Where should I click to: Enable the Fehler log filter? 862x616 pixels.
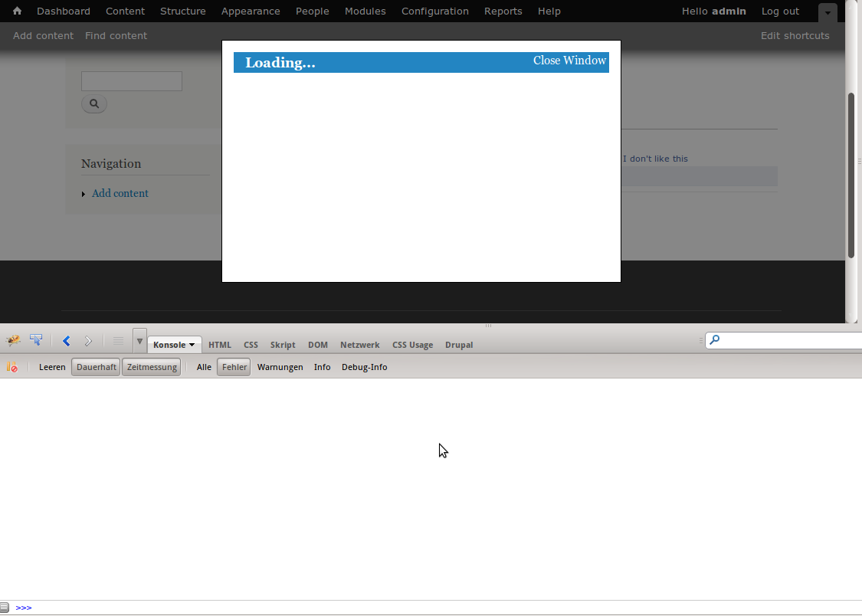233,366
